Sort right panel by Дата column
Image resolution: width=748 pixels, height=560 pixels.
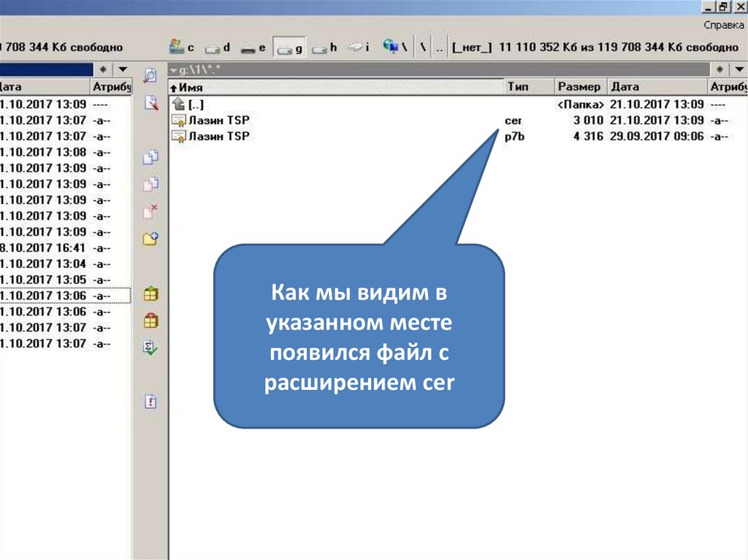[657, 87]
